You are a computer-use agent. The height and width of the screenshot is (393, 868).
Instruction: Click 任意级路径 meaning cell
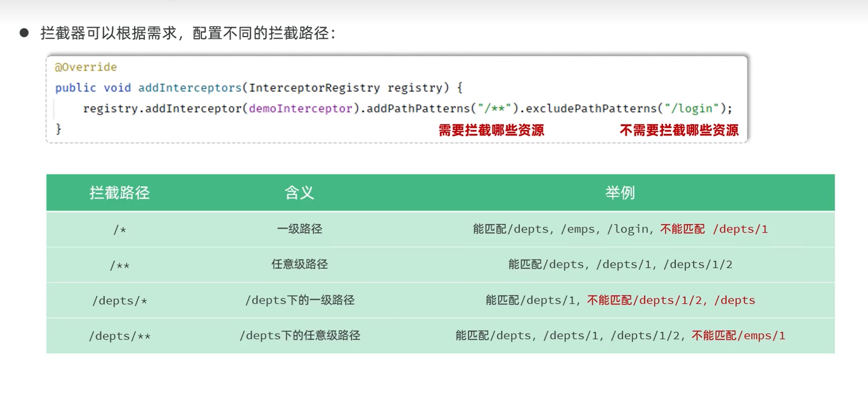pos(300,264)
